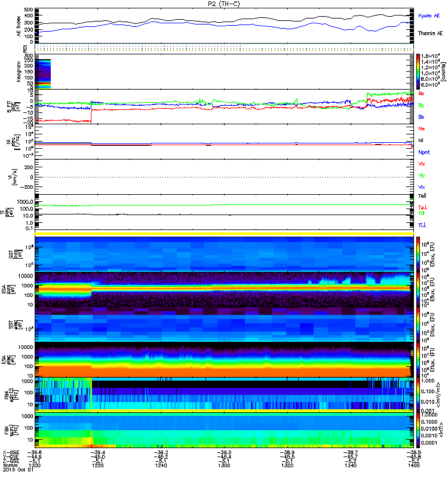The image size is (448, 478).
Task: Click the SST electrons Eflux color bar
Action: [418, 324]
